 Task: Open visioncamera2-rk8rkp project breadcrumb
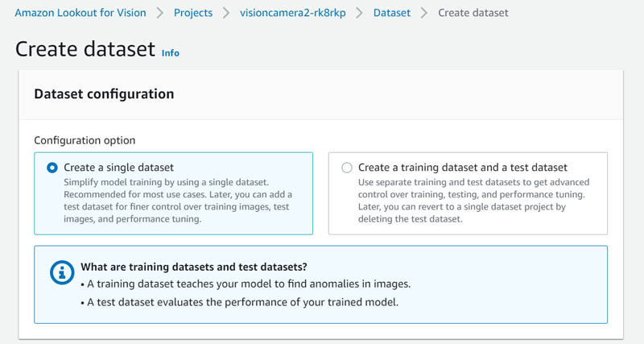pyautogui.click(x=293, y=13)
